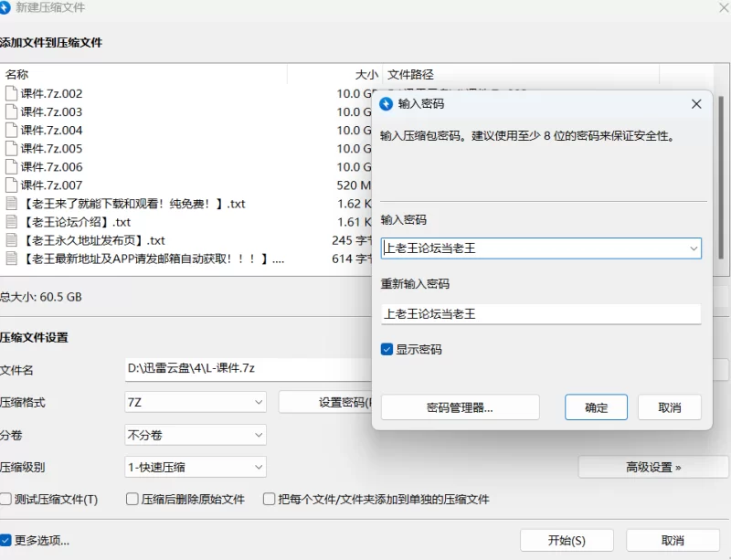
Task: Open the password history dropdown arrow
Action: (x=694, y=248)
